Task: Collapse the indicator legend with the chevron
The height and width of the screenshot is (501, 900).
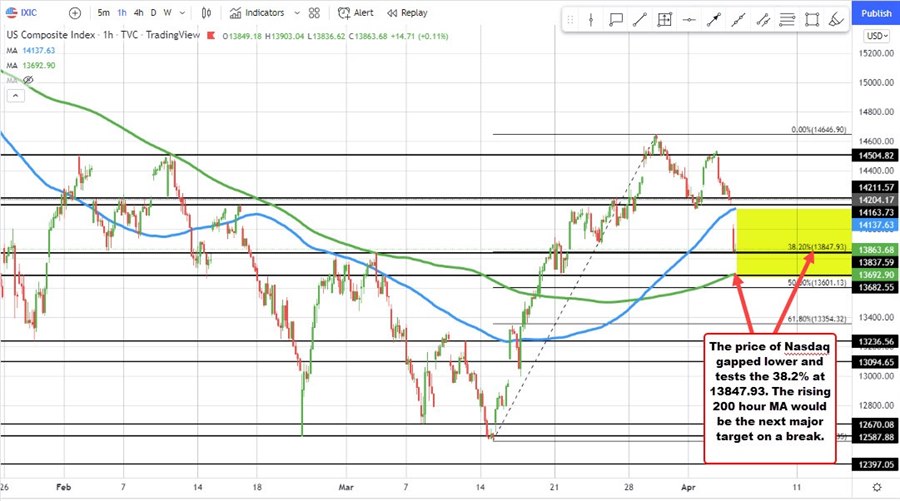Action: tap(15, 95)
